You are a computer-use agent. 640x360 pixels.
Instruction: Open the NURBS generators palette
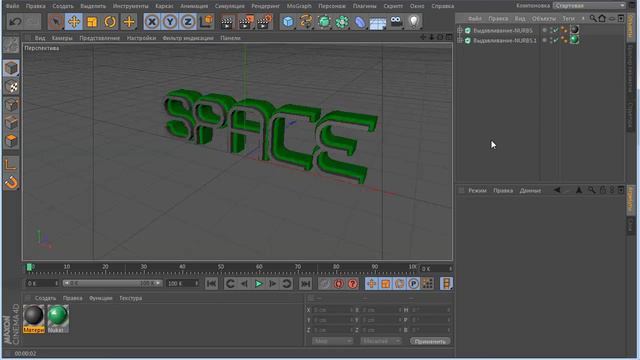click(324, 22)
